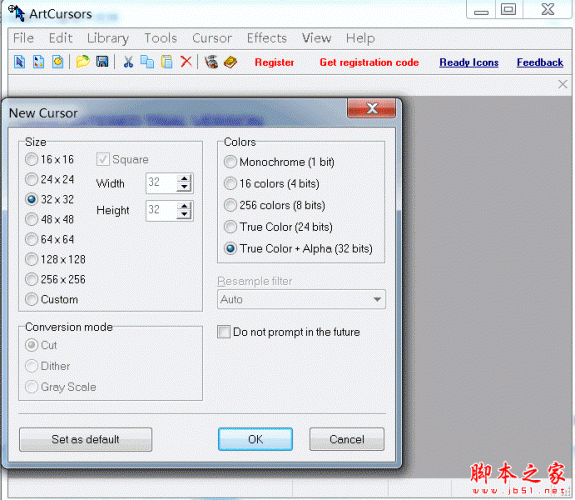
Task: Click the painter figure toolbar icon
Action: tap(212, 62)
